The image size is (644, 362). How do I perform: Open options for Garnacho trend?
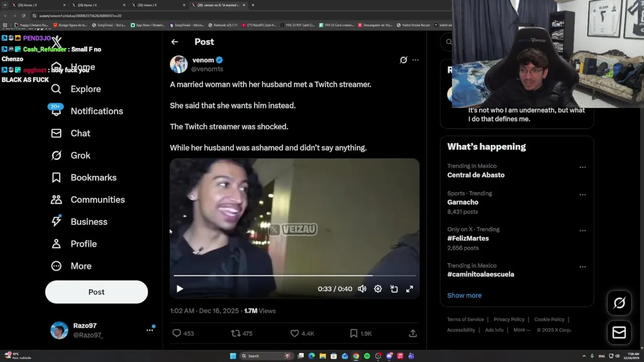[583, 195]
